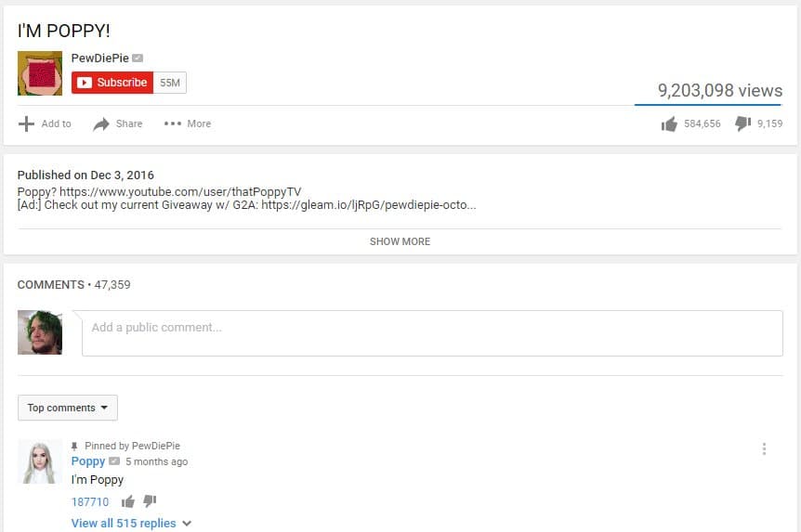Click Poppy's profile picture thumbnail
Image resolution: width=801 pixels, height=532 pixels.
tap(40, 461)
